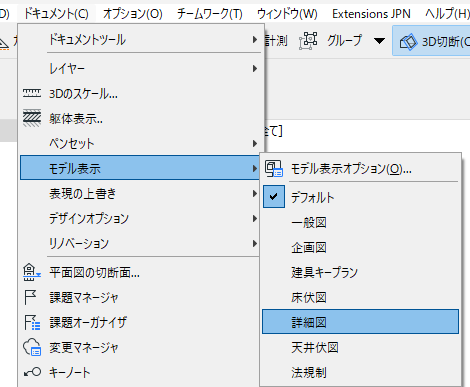
Task: Expand the レイヤー submenu
Action: [x=140, y=69]
